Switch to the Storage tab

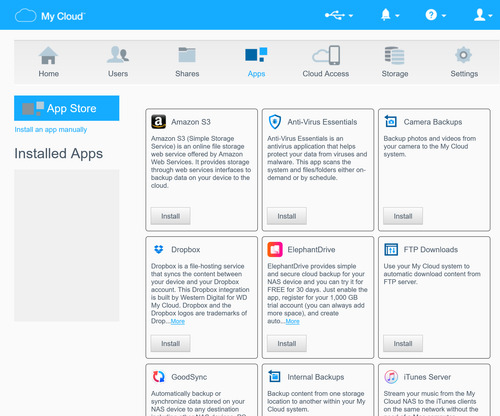point(395,62)
